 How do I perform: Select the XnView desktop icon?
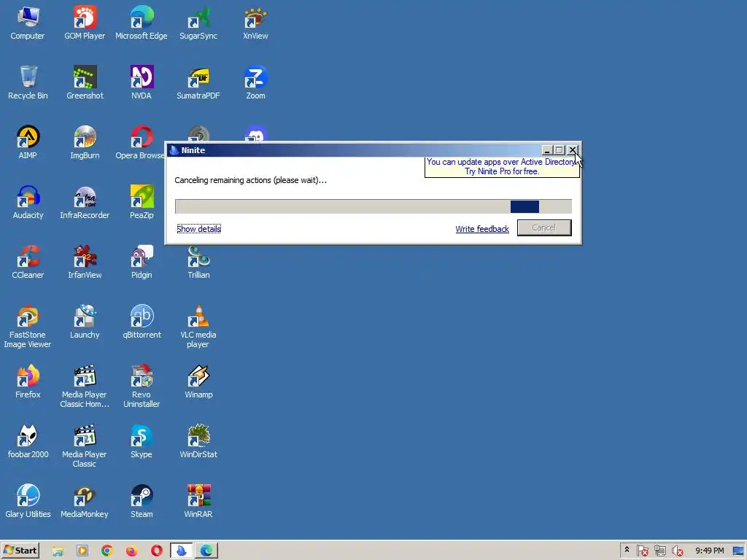click(x=255, y=23)
